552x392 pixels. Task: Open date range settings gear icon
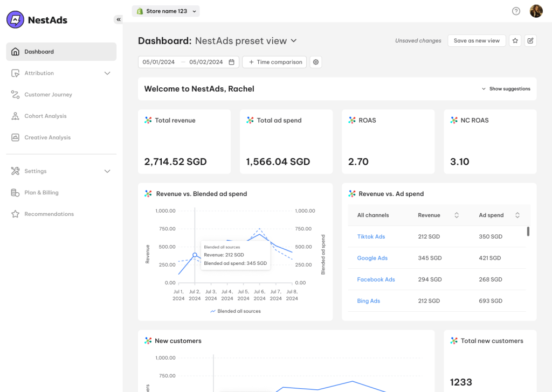pos(316,62)
